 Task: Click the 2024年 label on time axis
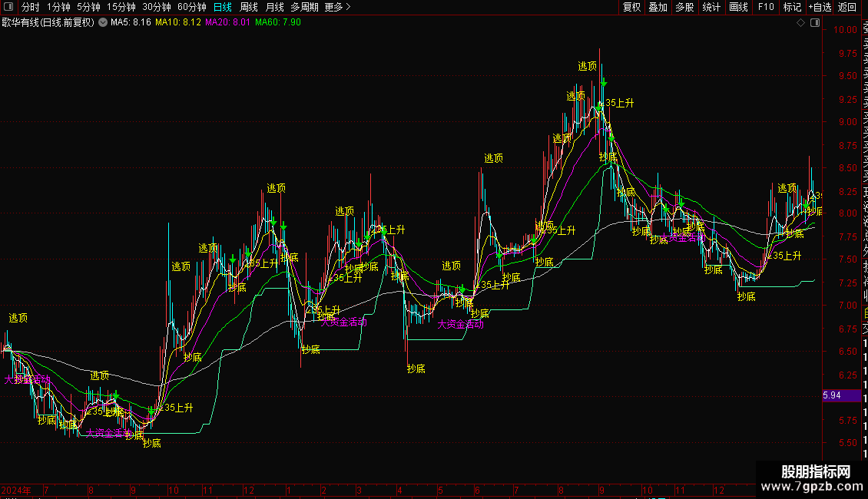point(16,490)
